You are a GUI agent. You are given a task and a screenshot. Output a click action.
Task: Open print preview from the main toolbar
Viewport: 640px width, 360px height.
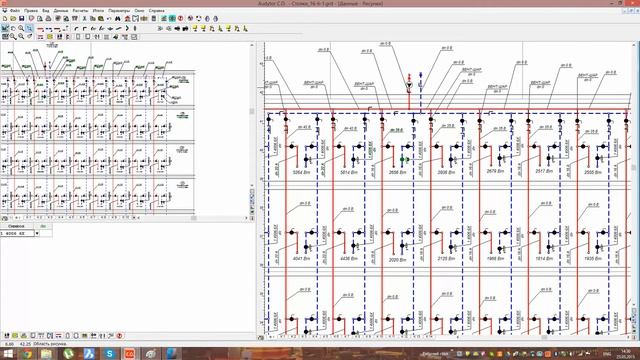coord(40,18)
